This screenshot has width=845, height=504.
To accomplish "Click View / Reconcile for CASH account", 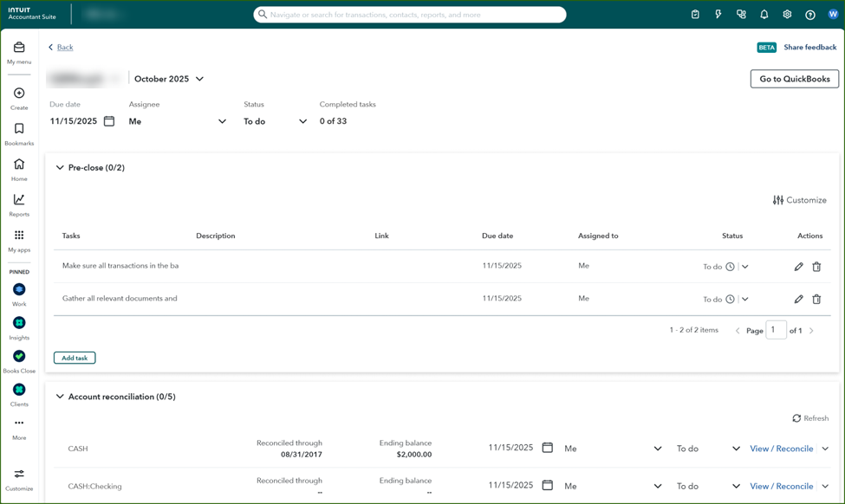I will click(781, 449).
